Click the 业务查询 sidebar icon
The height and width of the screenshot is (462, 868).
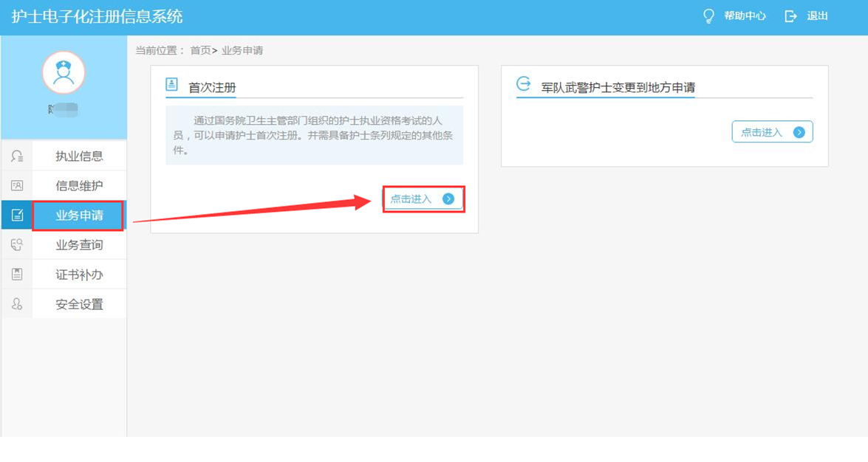point(17,245)
